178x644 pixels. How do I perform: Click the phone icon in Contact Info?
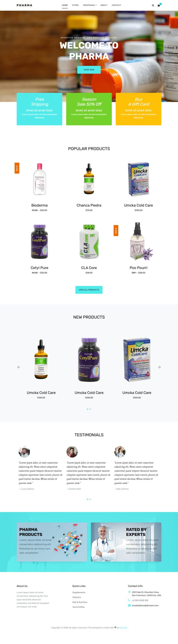[129, 600]
